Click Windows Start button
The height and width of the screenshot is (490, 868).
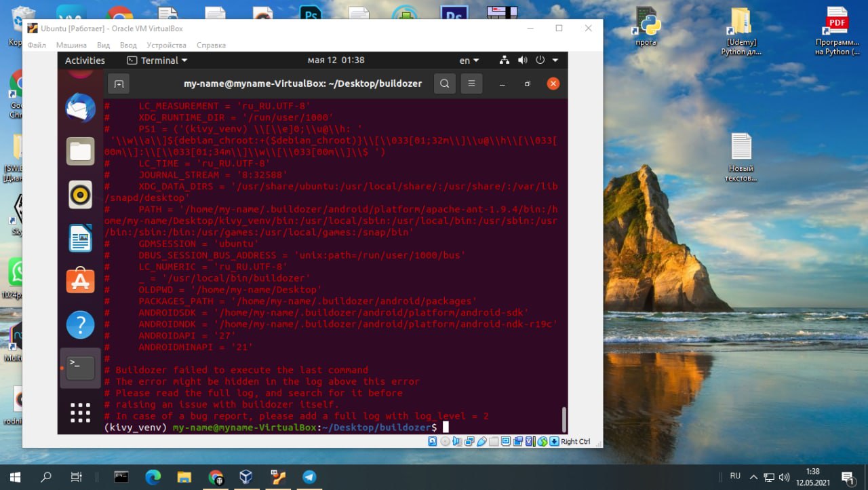[x=15, y=477]
